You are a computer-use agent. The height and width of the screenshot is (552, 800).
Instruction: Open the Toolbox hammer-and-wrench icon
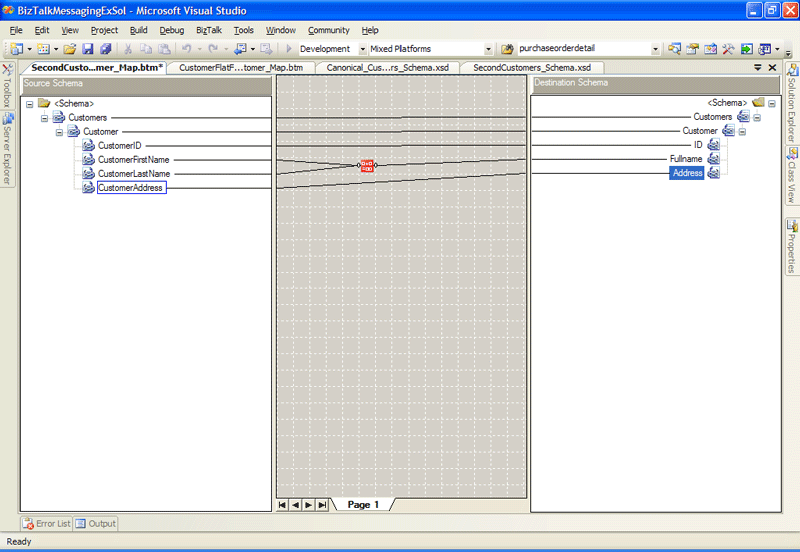[x=728, y=49]
